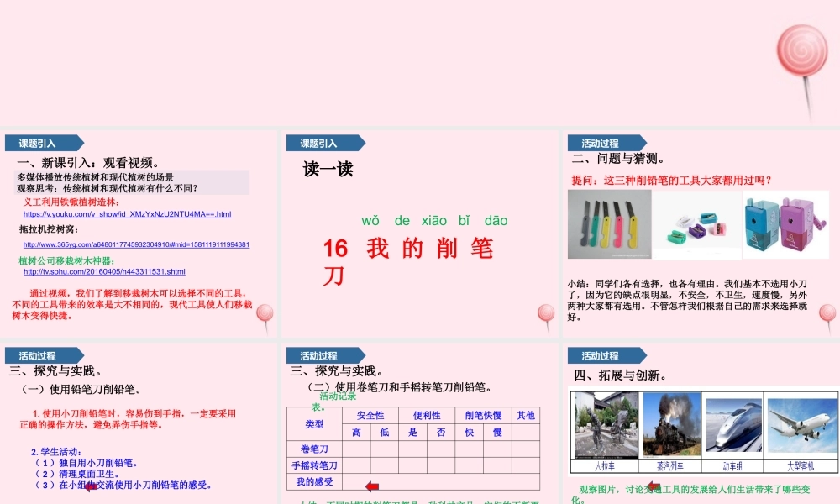Select the 大型客机 airplane photo

[802, 425]
